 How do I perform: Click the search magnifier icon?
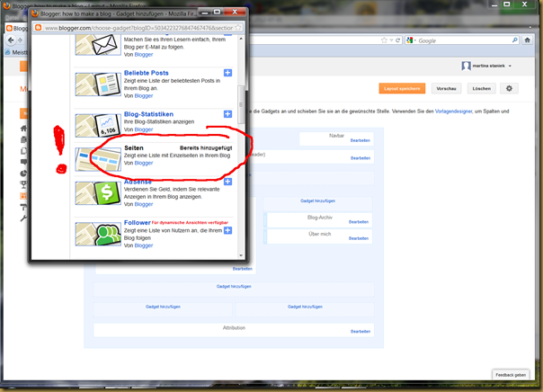(515, 40)
